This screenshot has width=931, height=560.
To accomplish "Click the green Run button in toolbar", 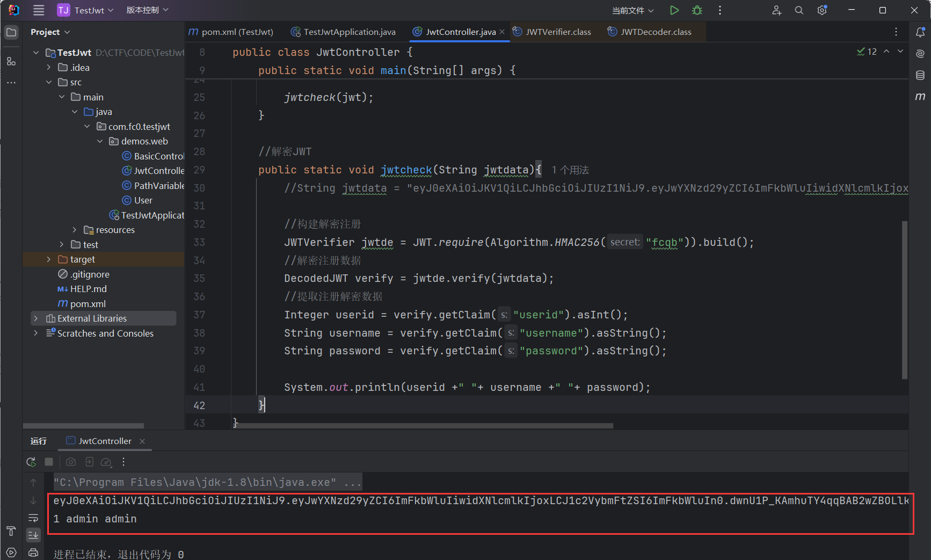I will click(674, 10).
